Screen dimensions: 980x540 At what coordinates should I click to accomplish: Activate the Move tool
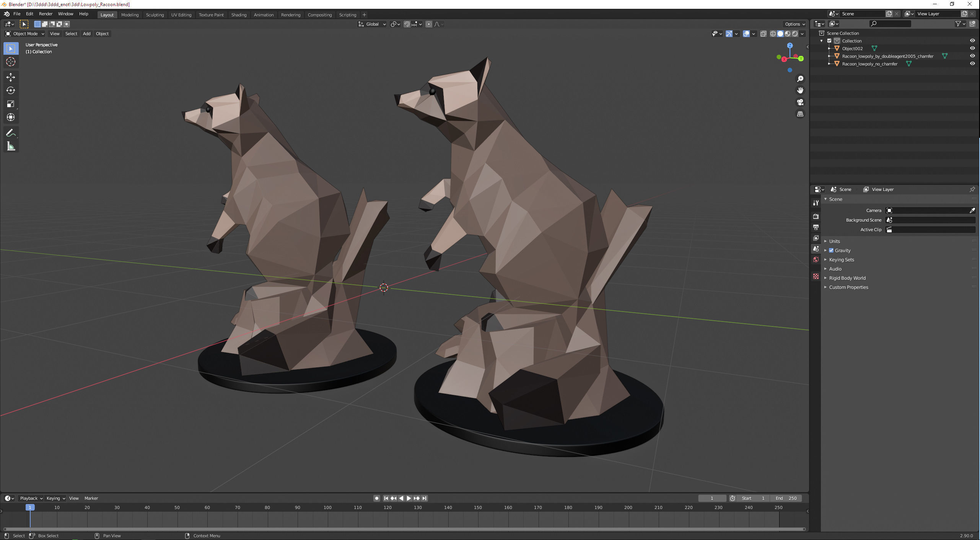[x=11, y=77]
